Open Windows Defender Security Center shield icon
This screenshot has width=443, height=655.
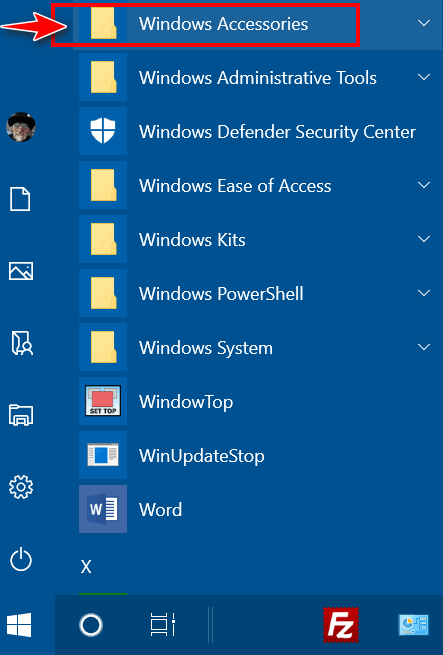pyautogui.click(x=103, y=131)
